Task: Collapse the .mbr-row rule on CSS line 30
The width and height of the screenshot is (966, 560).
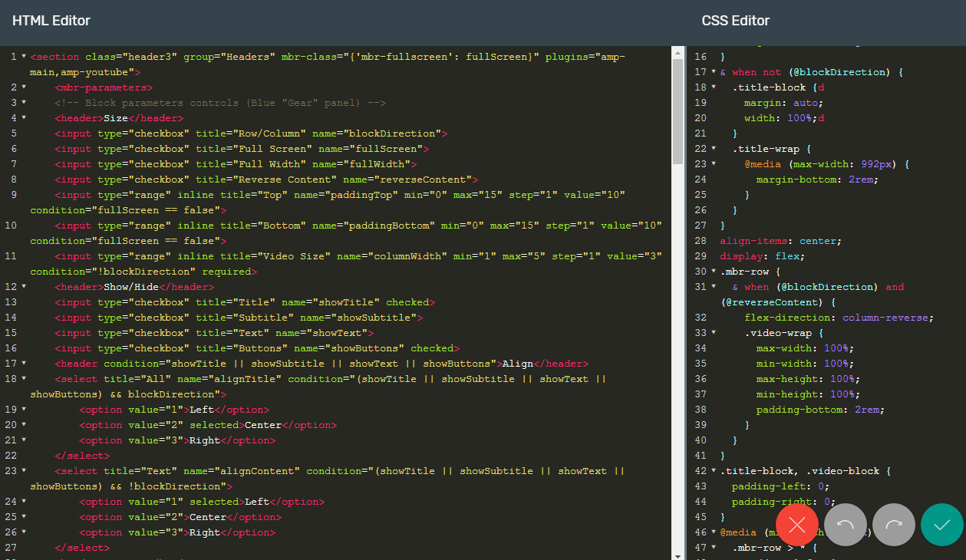Action: point(714,272)
